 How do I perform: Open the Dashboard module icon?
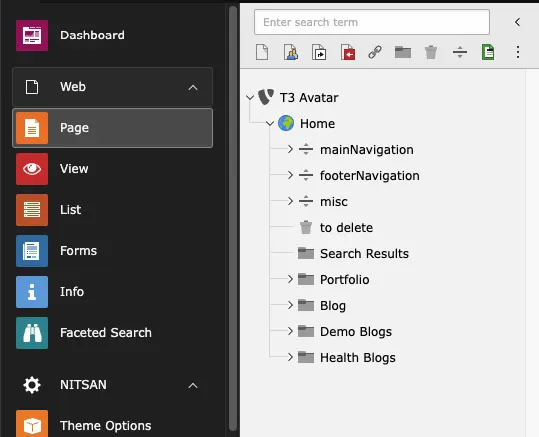click(32, 35)
